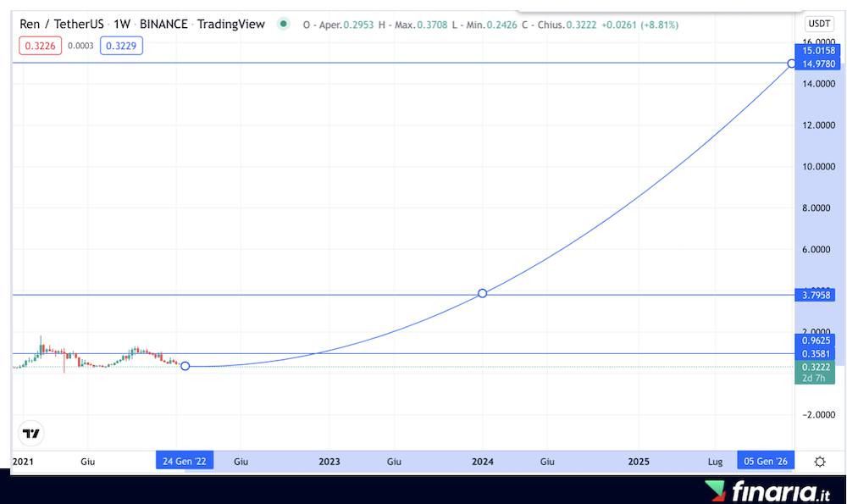Click the 15.0158 price axis label

(817, 51)
